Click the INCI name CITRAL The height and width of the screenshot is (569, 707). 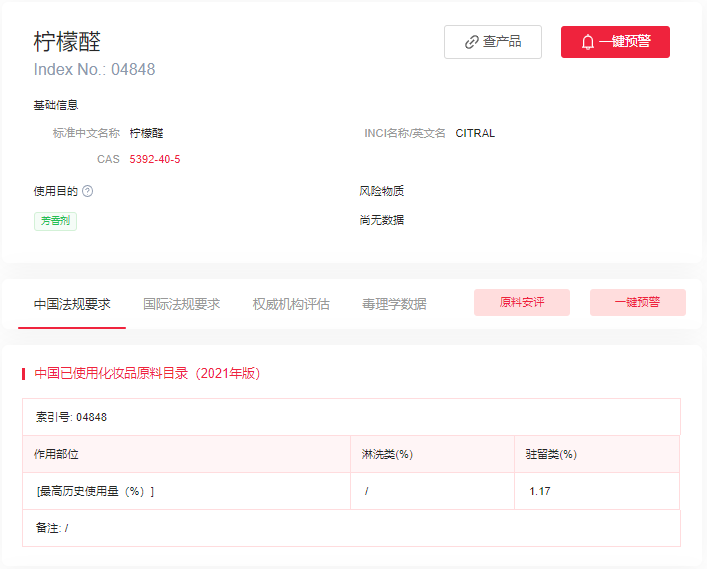tap(475, 133)
